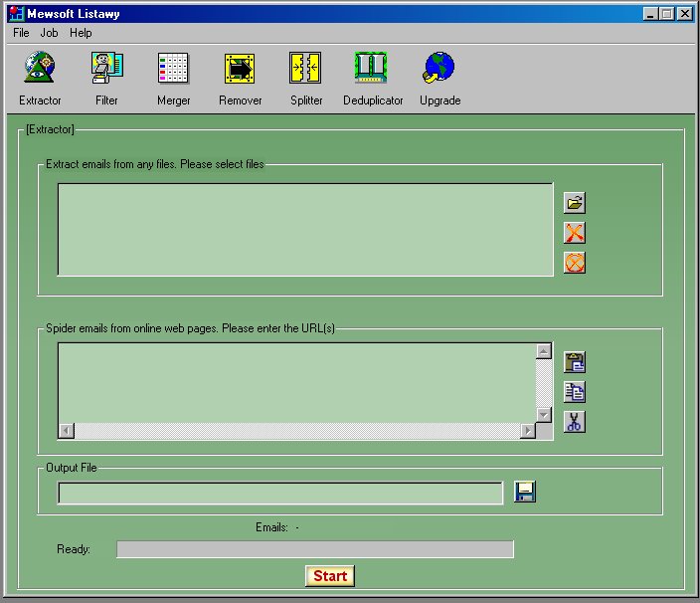Click the Mewsoft Listawy title bar icon
Screen dimensions: 700x603
(x=16, y=13)
